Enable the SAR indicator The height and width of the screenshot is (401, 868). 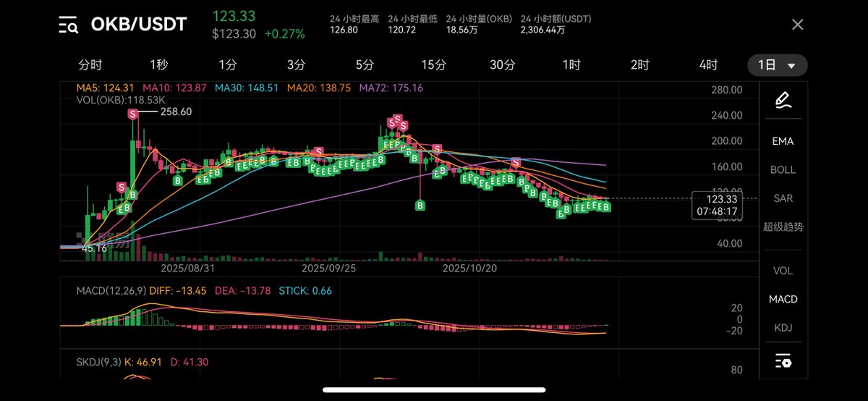click(x=783, y=198)
